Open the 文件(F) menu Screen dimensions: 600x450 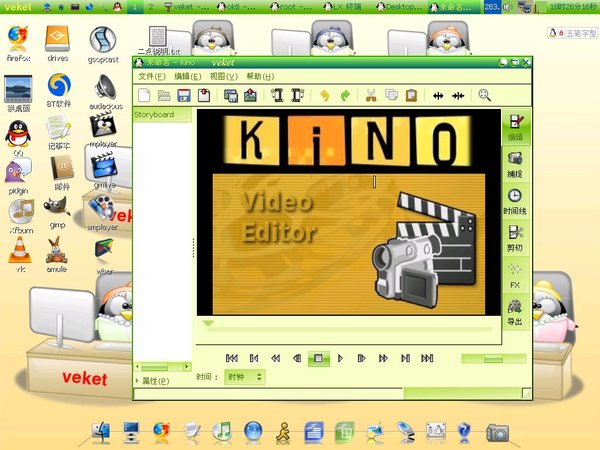click(152, 77)
